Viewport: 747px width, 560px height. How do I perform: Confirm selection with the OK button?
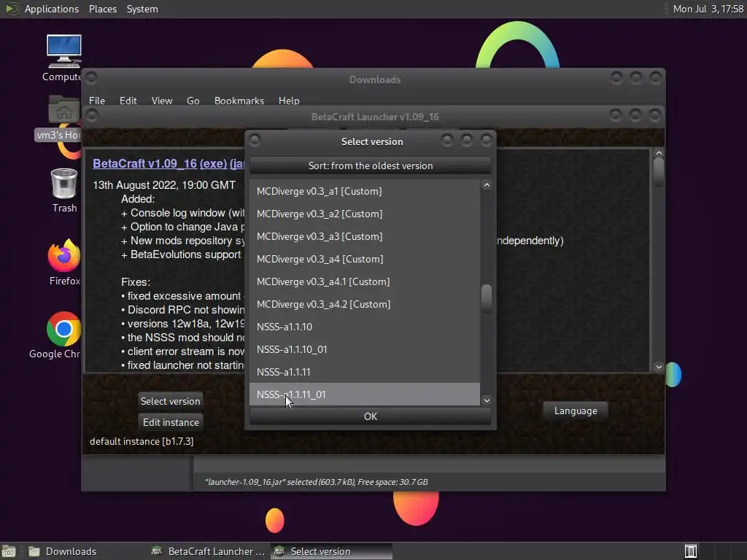click(x=370, y=416)
